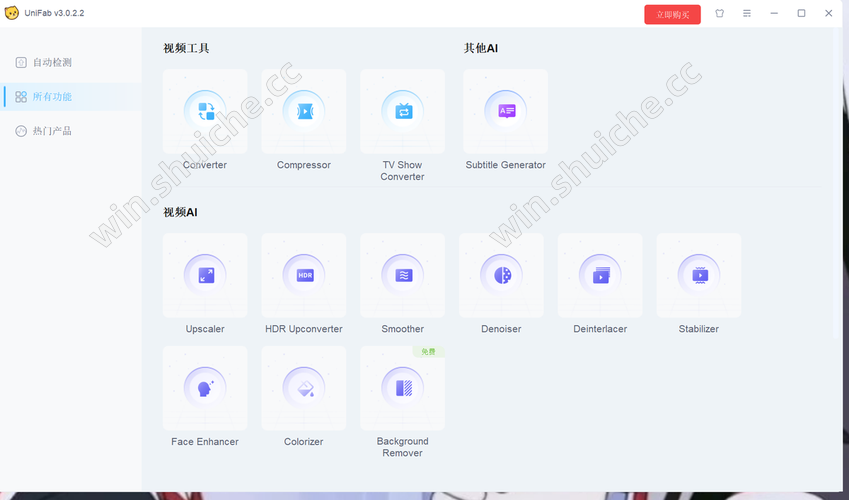Click the red 立即购买 button

pyautogui.click(x=672, y=14)
